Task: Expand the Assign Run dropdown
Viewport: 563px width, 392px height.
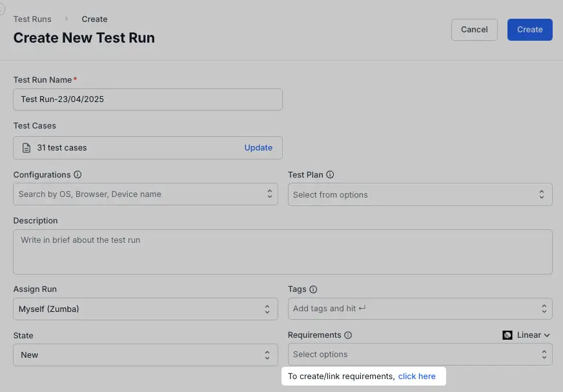Action: pos(145,309)
